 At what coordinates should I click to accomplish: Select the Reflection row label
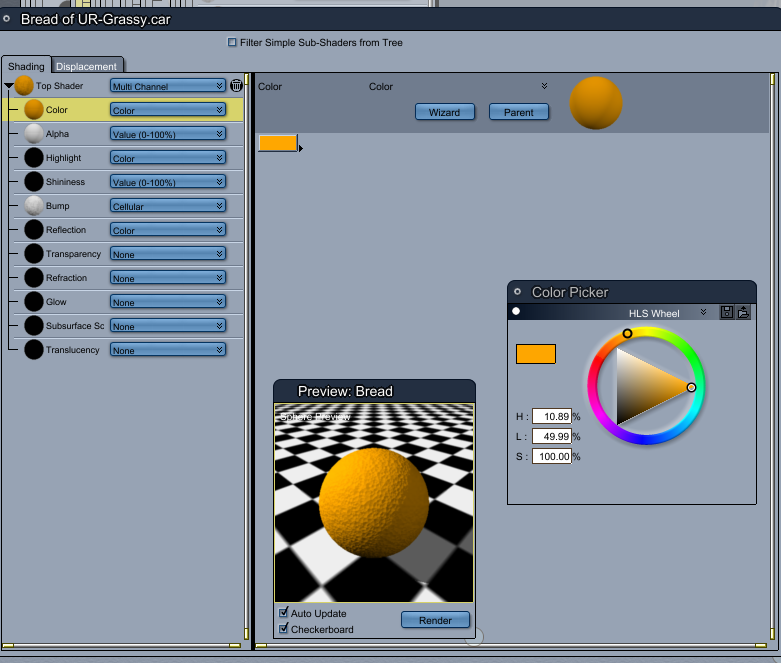coord(66,229)
